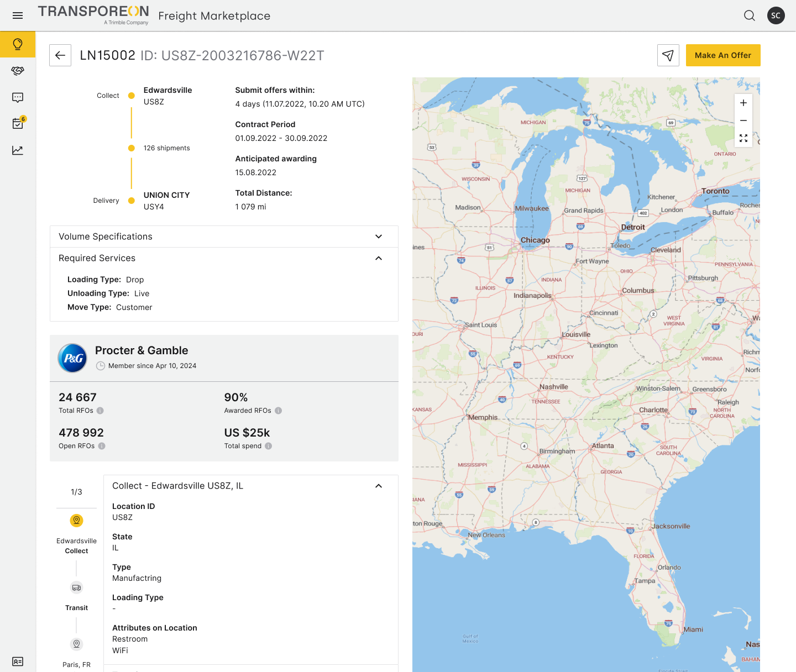Zoom in on the map
This screenshot has height=672, width=796.
[743, 103]
